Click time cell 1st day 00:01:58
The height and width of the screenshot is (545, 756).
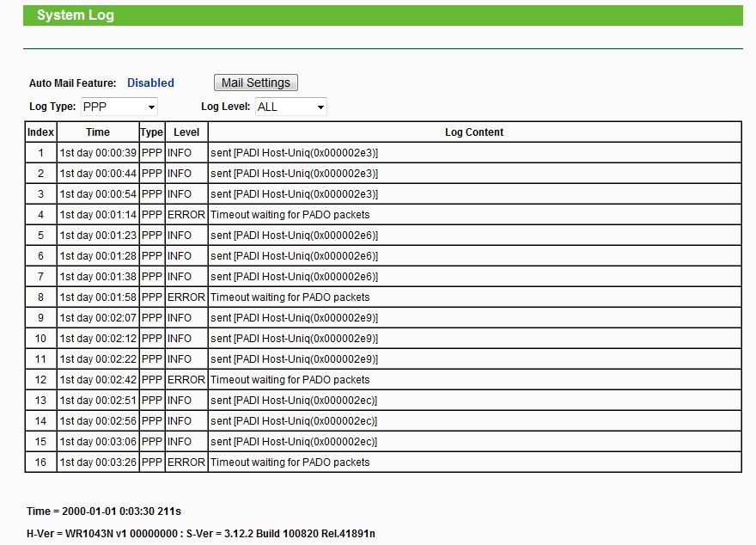[98, 297]
